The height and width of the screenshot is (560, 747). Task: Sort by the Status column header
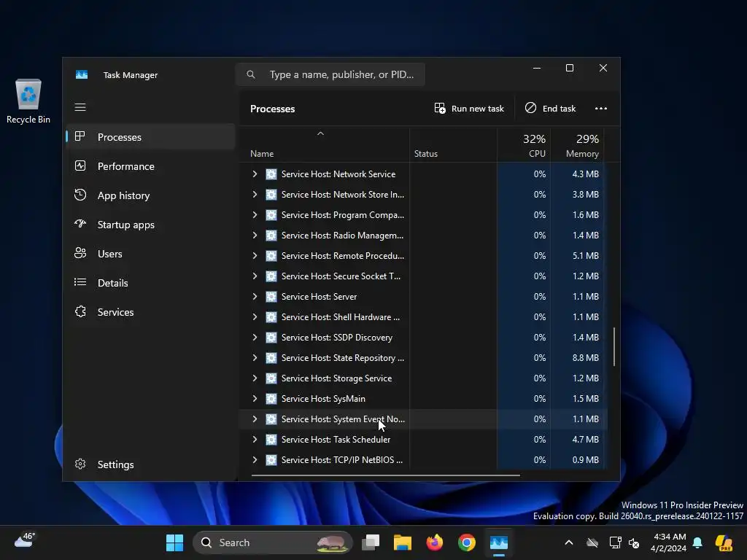[x=454, y=145]
